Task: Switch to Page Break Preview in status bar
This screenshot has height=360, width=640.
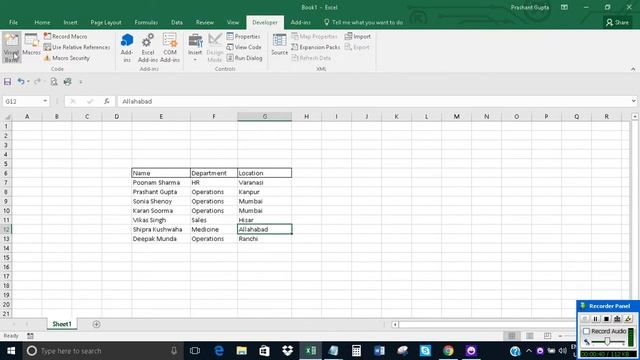Action: coord(547,336)
